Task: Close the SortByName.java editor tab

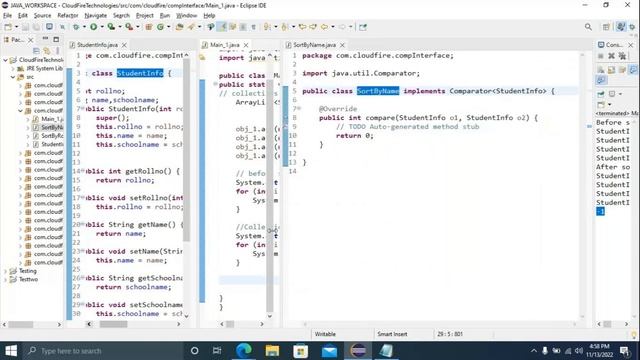Action: click(342, 45)
